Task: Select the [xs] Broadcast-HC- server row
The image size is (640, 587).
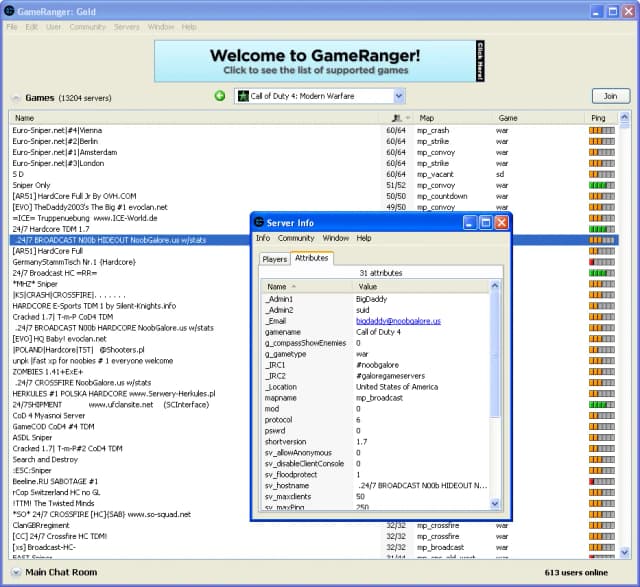Action: click(314, 547)
